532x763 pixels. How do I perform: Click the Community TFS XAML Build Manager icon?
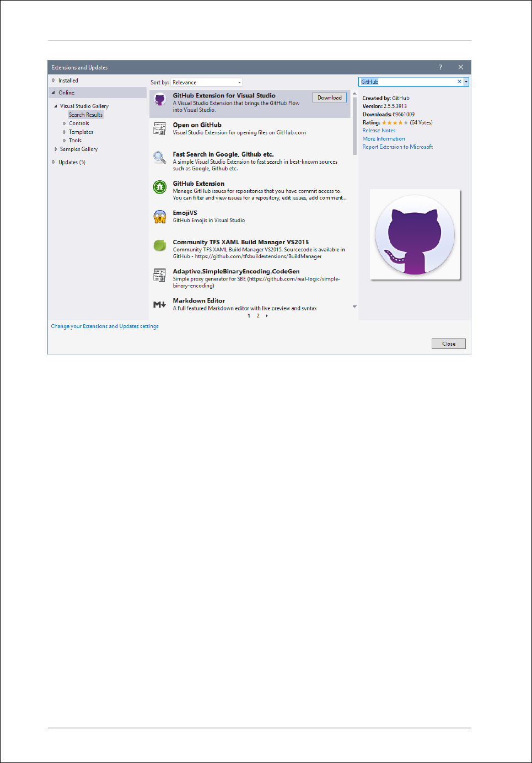pyautogui.click(x=160, y=246)
